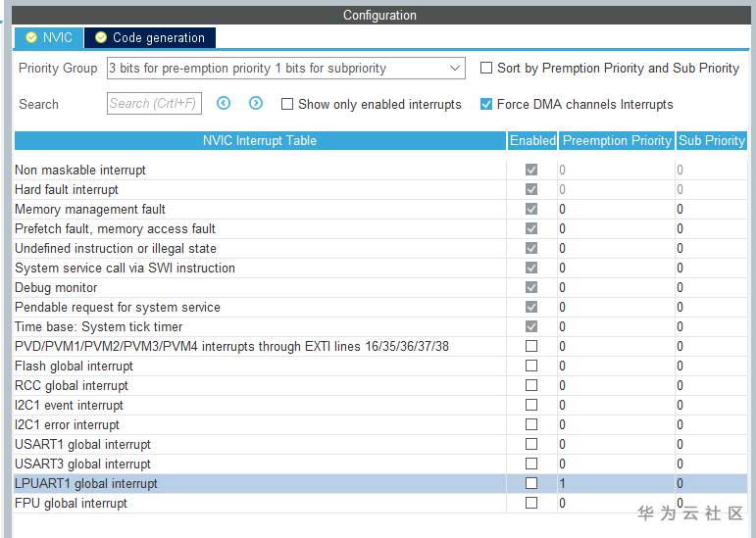This screenshot has width=756, height=538.
Task: Enable RCC global interrupt checkbox
Action: click(531, 385)
